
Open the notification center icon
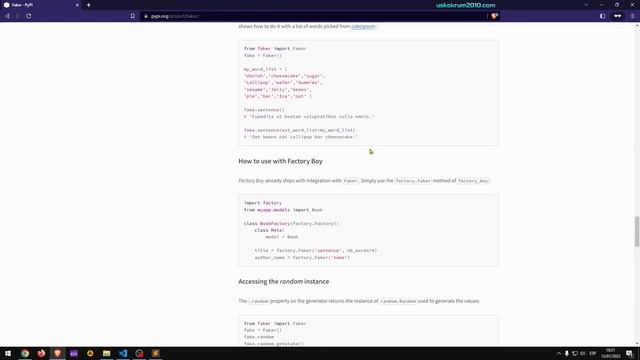pos(630,353)
